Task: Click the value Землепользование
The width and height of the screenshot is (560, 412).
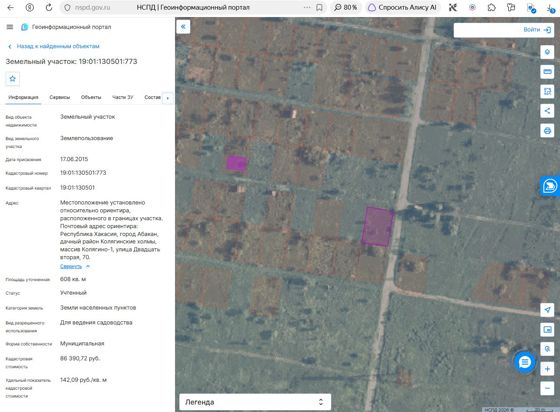Action: point(86,138)
